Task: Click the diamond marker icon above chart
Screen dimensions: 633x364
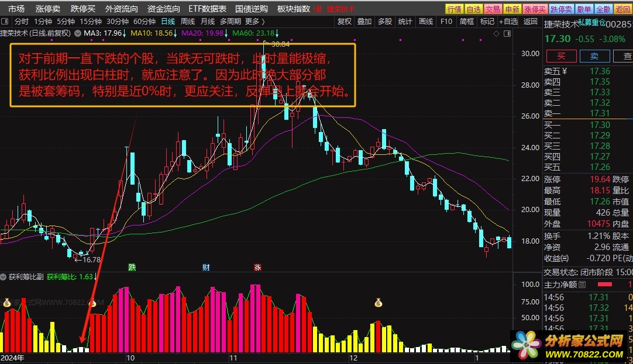Action: [497, 34]
